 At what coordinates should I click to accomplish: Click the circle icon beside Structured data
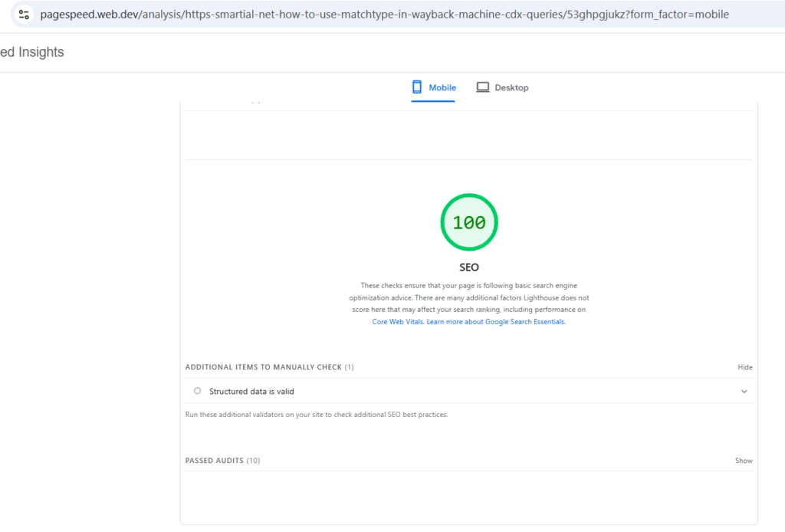pyautogui.click(x=197, y=391)
